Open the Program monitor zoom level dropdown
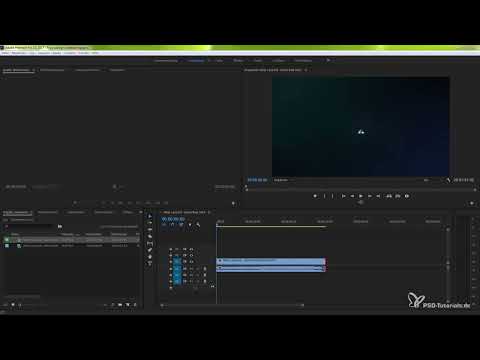This screenshot has height=360, width=480. coord(282,180)
